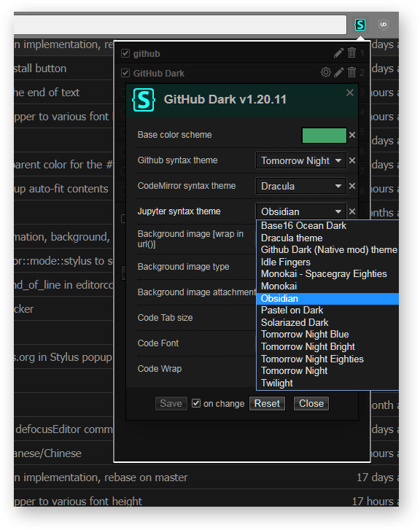Click the Close button
The height and width of the screenshot is (530, 420).
pyautogui.click(x=311, y=403)
